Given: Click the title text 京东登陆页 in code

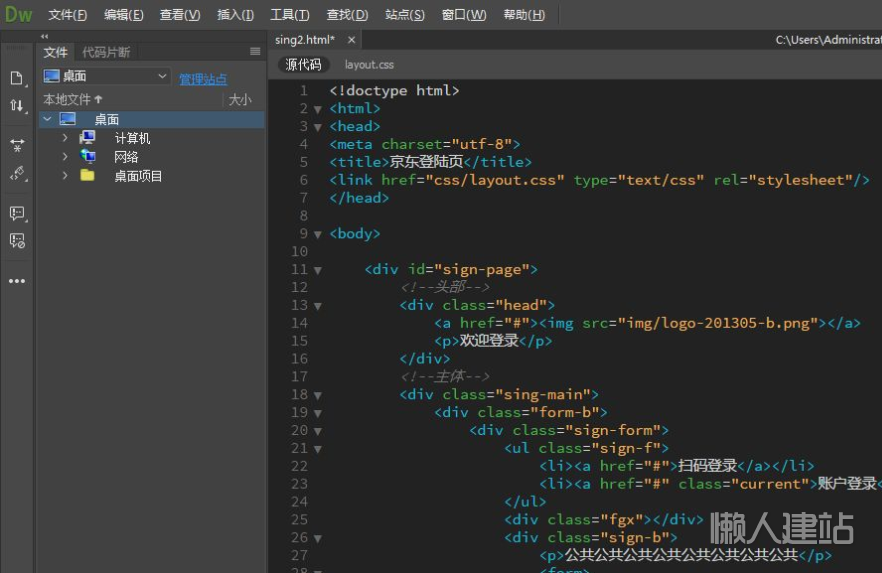Looking at the screenshot, I should point(426,162).
